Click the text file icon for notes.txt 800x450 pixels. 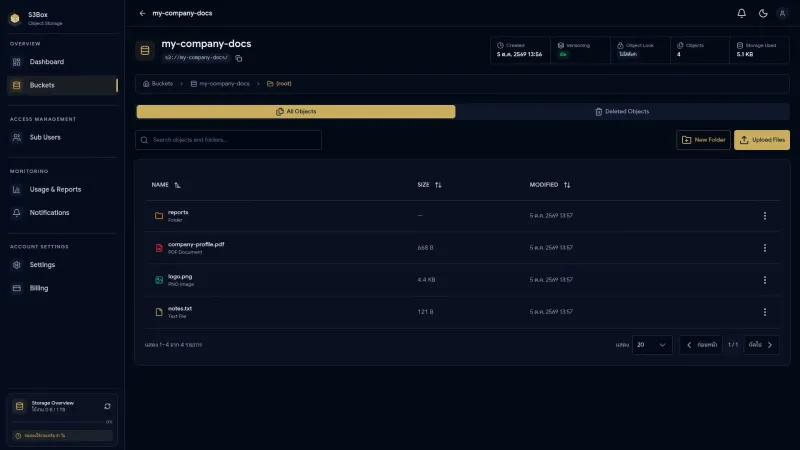tap(159, 312)
